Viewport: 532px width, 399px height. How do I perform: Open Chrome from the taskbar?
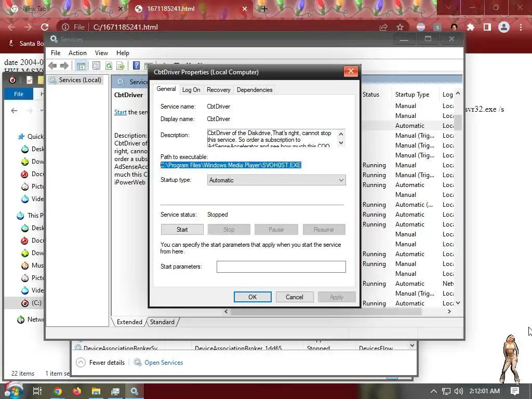[58, 391]
